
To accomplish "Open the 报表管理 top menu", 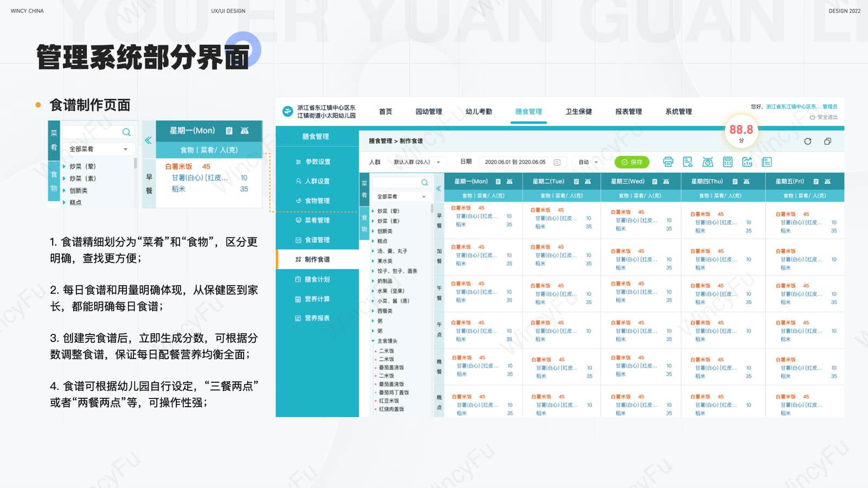I will (628, 112).
